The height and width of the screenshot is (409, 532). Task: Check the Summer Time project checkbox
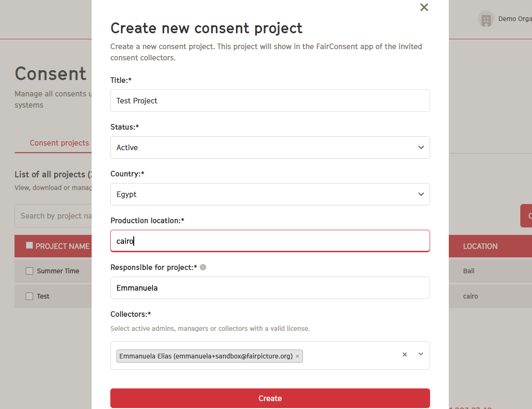[x=29, y=271]
